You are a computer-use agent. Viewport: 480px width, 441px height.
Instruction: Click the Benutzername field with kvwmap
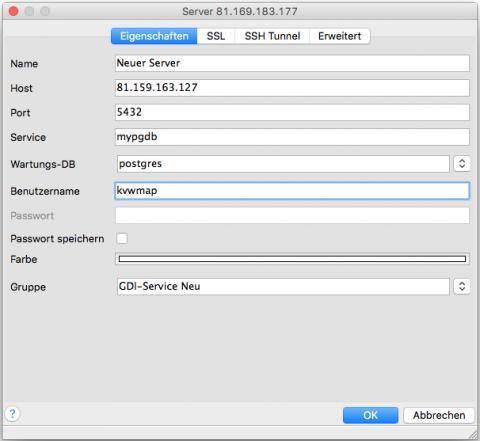(x=292, y=191)
